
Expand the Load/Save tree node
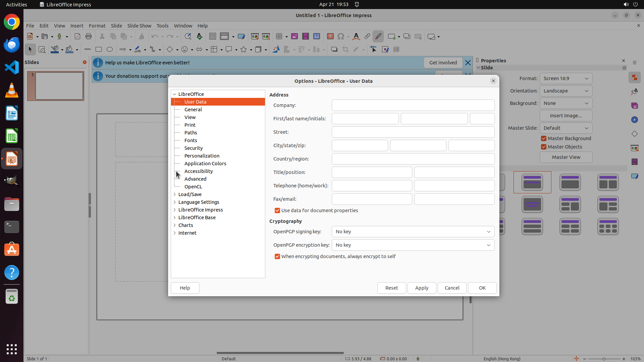point(175,194)
